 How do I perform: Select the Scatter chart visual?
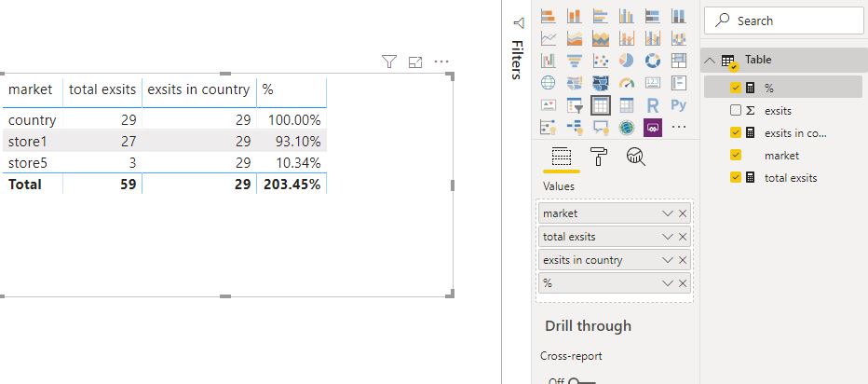(600, 61)
